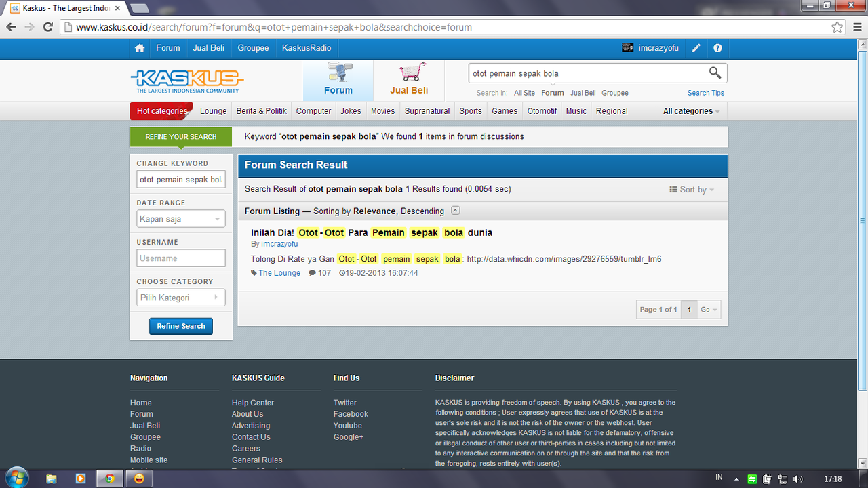Bookmark page with star icon
868x488 pixels.
tap(837, 27)
